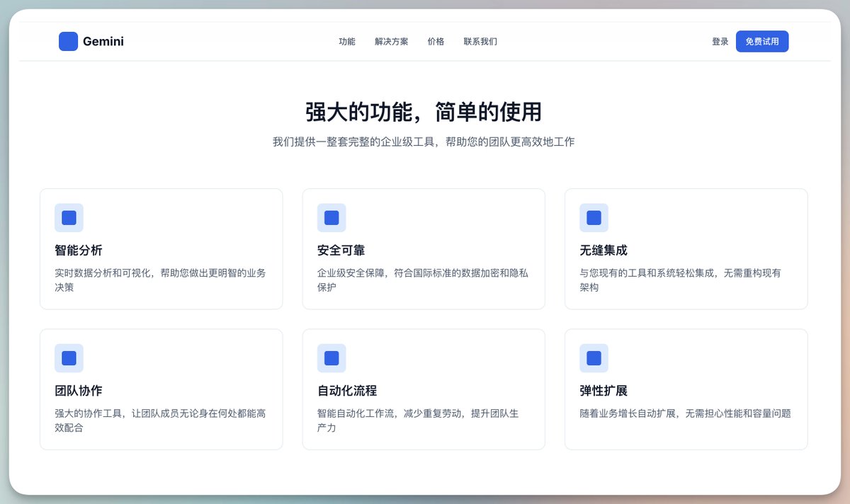Viewport: 850px width, 504px height.
Task: Click the description starting with 实时数据分析和可视化
Action: click(x=161, y=280)
